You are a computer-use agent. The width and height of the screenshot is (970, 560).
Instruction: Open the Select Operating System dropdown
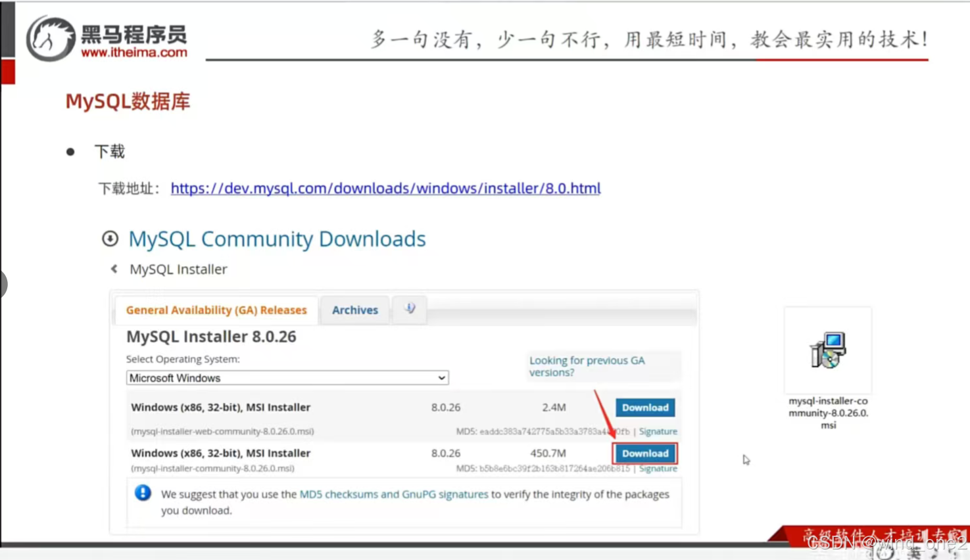click(287, 378)
